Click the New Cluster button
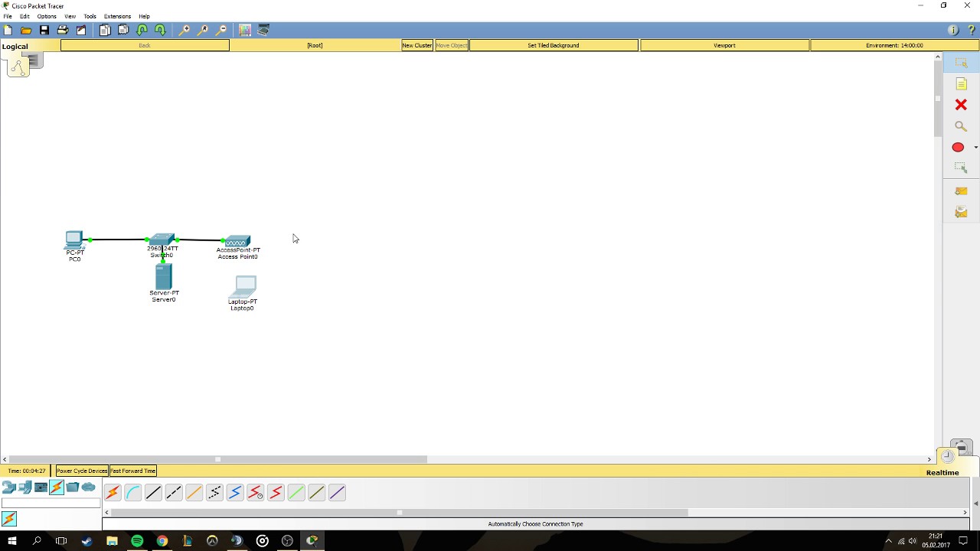 [x=417, y=45]
